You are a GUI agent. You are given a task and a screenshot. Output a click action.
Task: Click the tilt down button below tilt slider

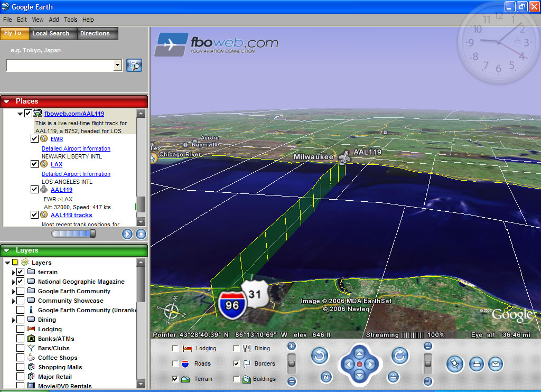[x=428, y=381]
